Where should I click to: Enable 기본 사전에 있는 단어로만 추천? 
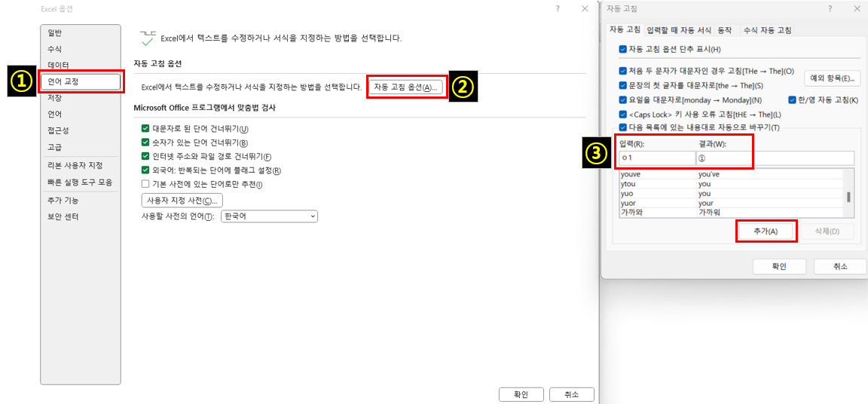point(145,184)
